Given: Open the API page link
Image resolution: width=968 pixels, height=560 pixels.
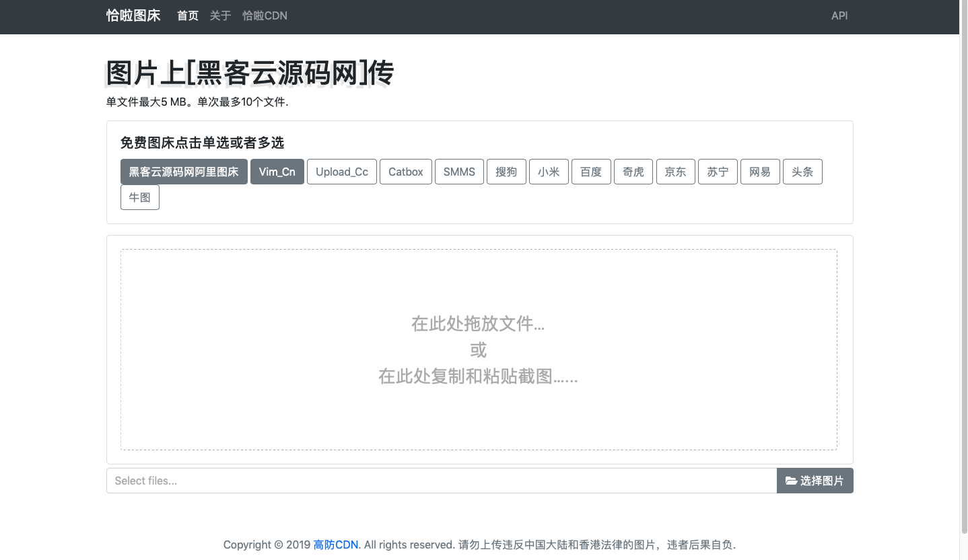Looking at the screenshot, I should (x=839, y=15).
